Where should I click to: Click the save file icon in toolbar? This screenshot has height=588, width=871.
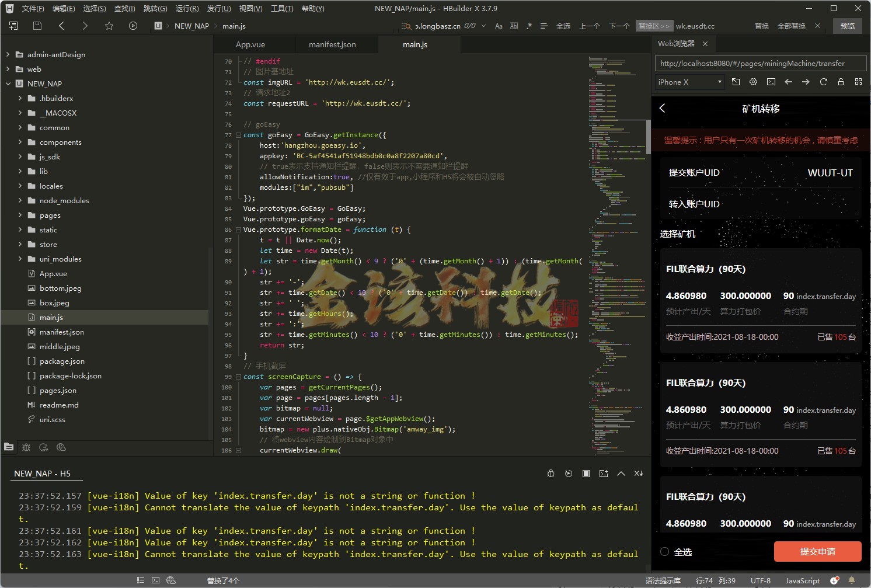coord(37,26)
